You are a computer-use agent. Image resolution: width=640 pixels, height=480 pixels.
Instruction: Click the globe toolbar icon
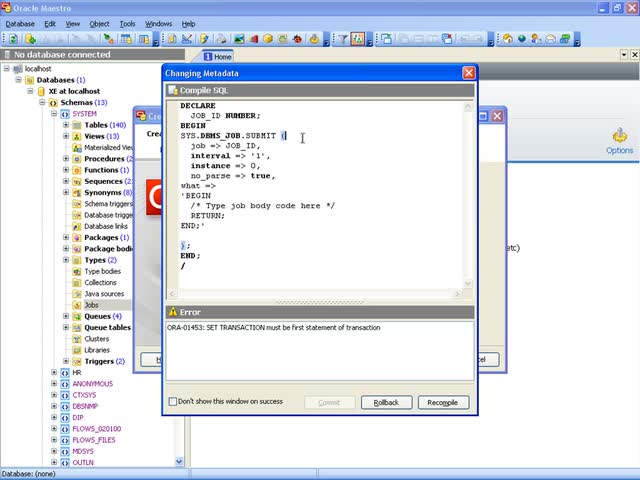(x=522, y=39)
